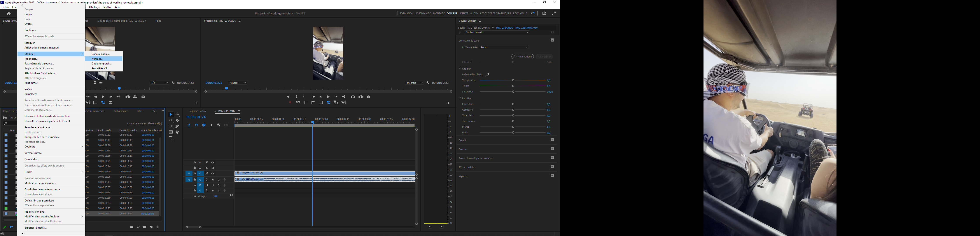
Task: Toggle the snap magnet in timeline
Action: [196, 125]
